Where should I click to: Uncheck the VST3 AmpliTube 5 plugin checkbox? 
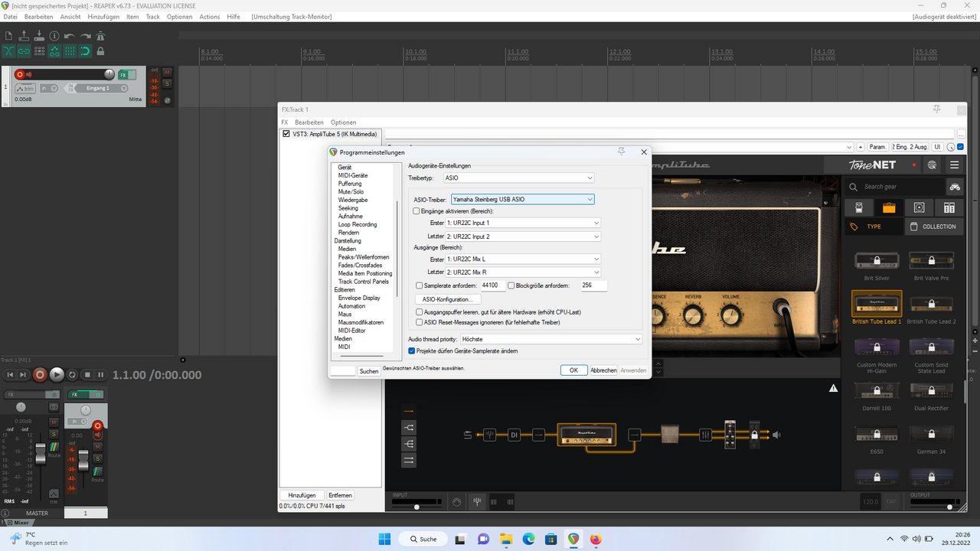tap(286, 134)
